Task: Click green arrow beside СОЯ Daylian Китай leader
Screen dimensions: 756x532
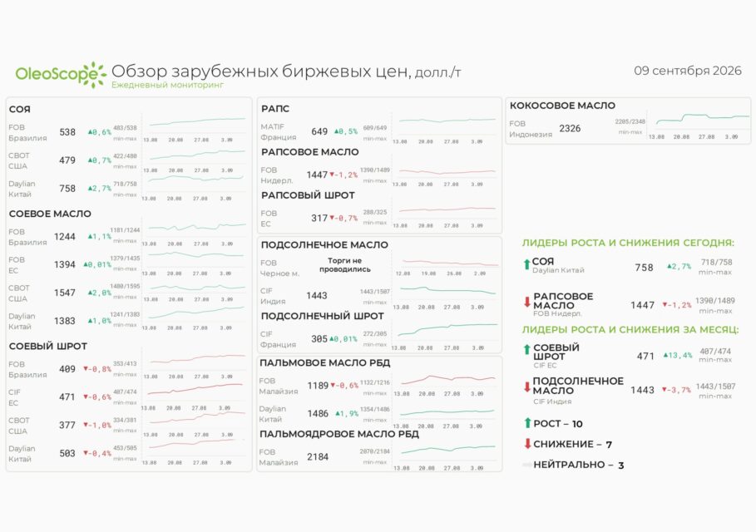Action: [x=526, y=264]
